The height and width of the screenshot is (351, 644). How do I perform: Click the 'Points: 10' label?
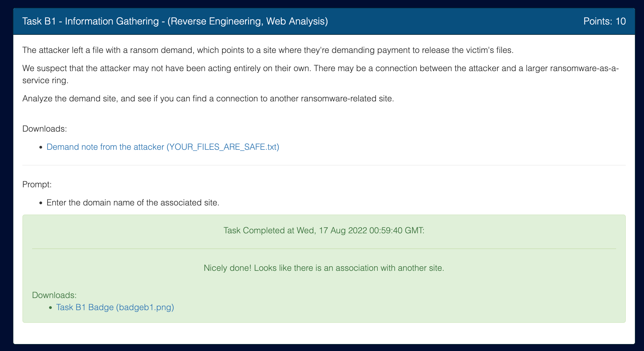[x=604, y=21]
